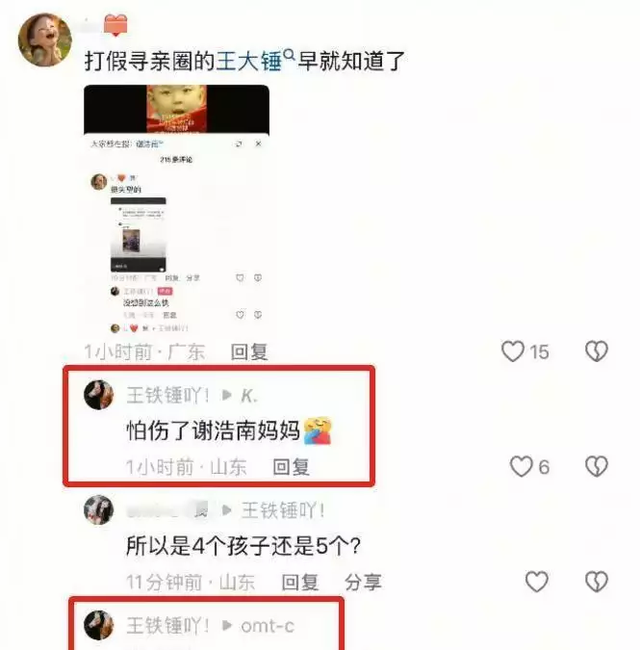Dislike the 怕伤了谢浩南妈妈 reply
640x650 pixels.
[x=596, y=467]
